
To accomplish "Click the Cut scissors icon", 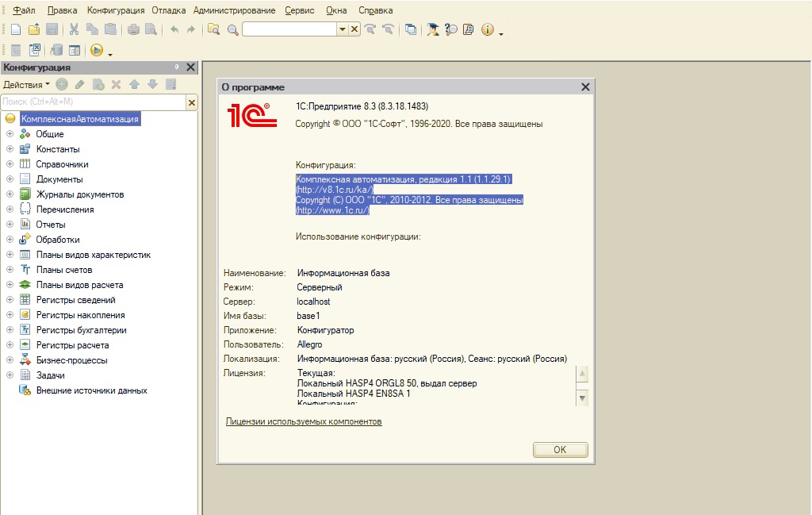I will pos(74,29).
